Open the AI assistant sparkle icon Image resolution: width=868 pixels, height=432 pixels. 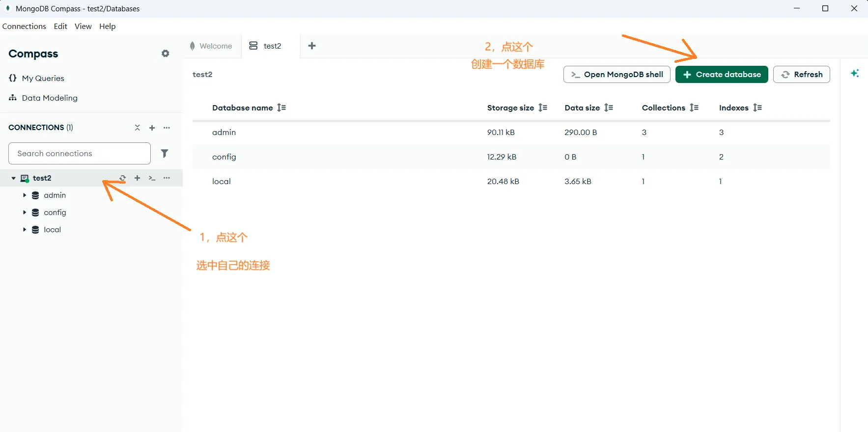click(x=855, y=73)
